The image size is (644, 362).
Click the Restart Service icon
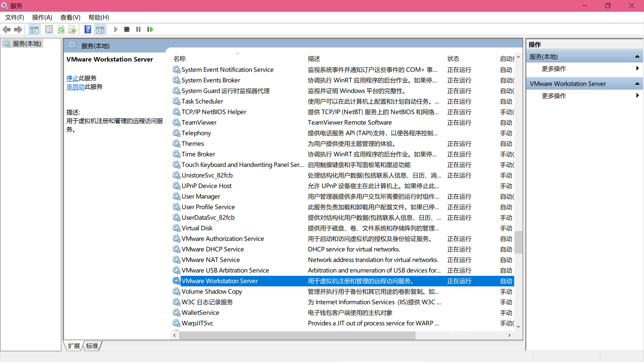click(150, 29)
